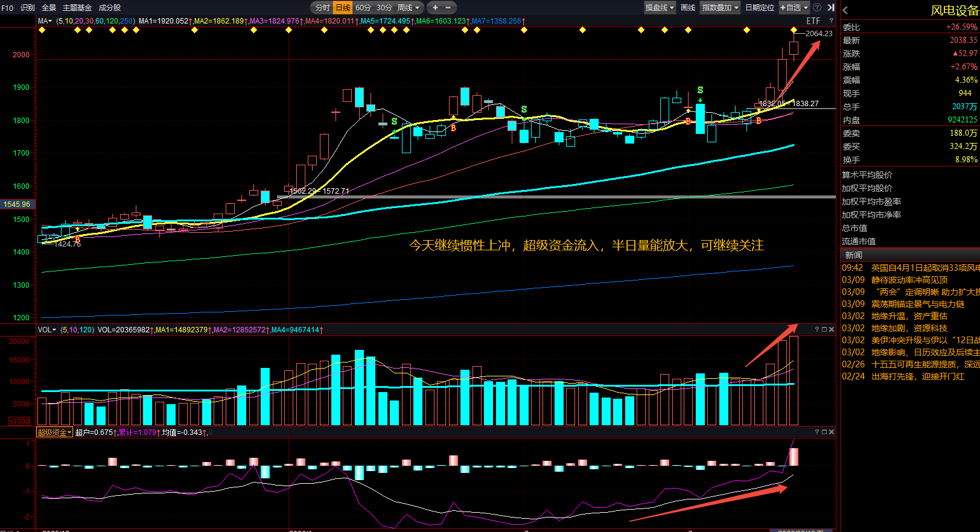Viewport: 980px width, 532px height.
Task: Expand the 操盘线 dropdown
Action: coord(660,8)
